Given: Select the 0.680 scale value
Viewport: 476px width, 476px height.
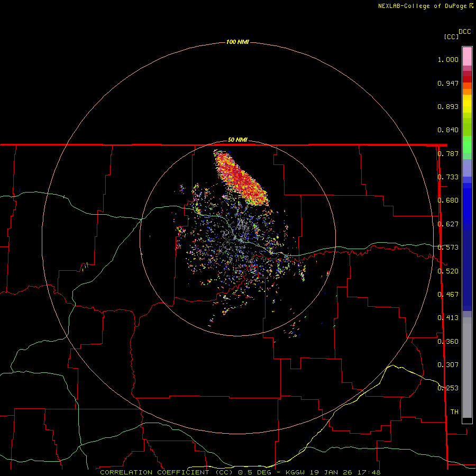Looking at the screenshot, I should click(x=448, y=200).
